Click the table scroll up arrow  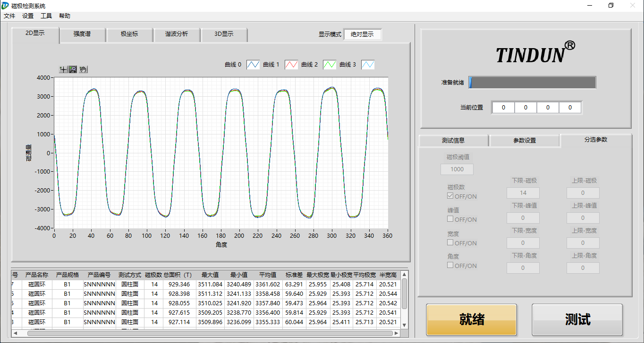404,274
